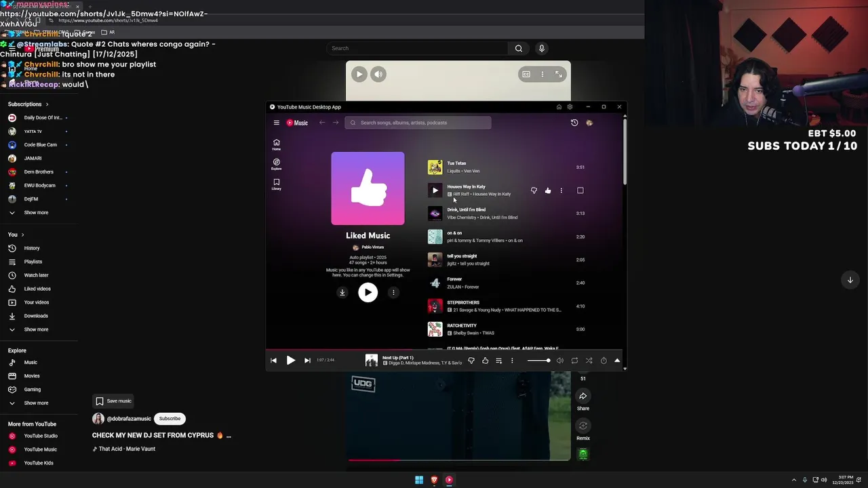The height and width of the screenshot is (488, 868).
Task: Click the on & on song thumbnail
Action: (435, 237)
